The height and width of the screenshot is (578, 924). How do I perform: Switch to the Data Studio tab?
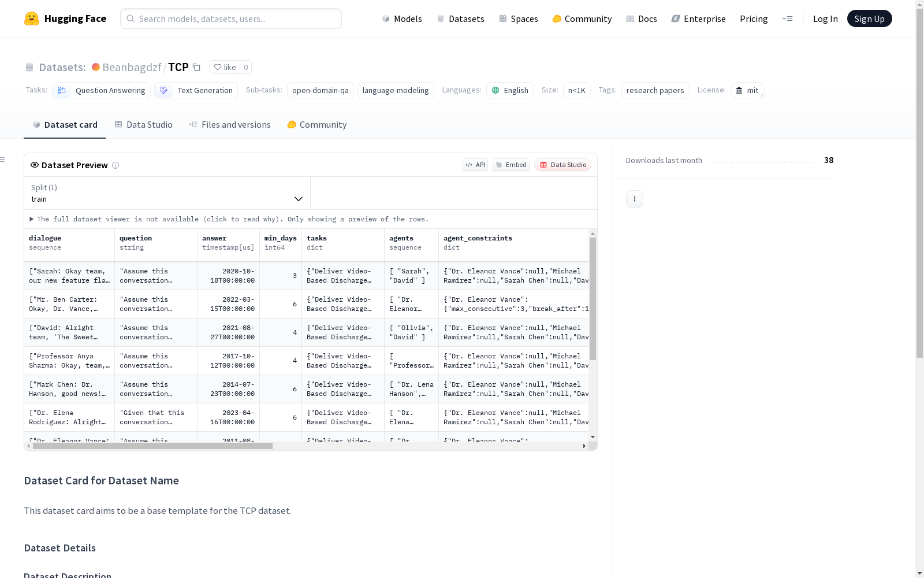point(143,125)
